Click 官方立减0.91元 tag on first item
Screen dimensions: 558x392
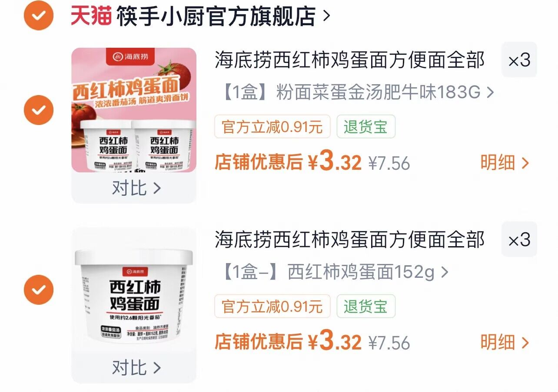(272, 127)
